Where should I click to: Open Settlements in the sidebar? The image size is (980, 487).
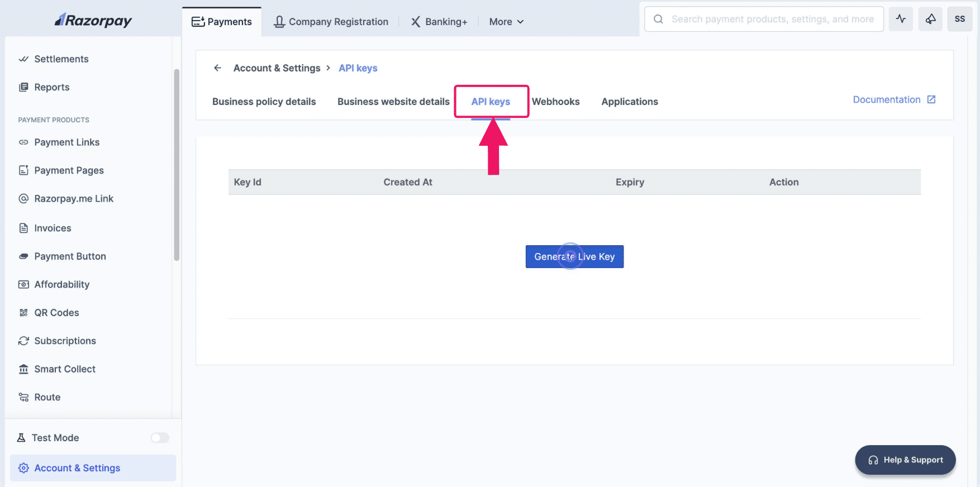61,59
